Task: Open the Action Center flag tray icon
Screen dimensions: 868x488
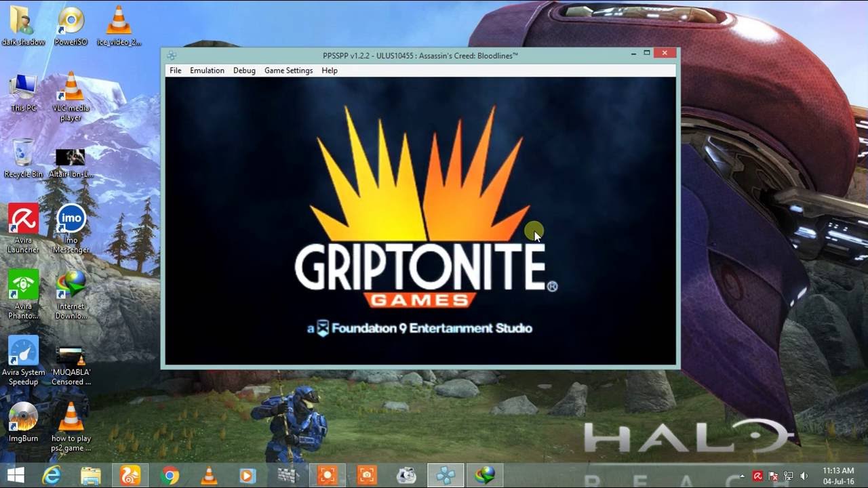Action: 773,476
